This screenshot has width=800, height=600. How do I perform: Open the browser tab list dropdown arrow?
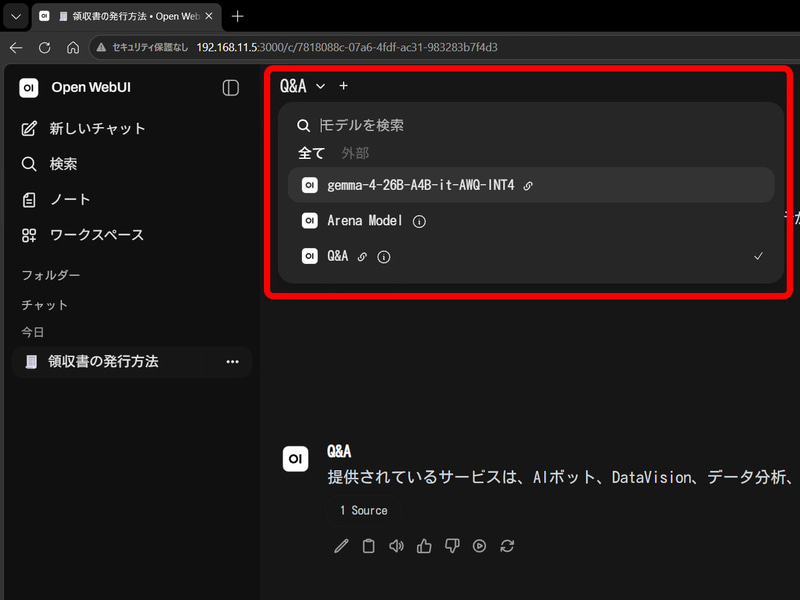pos(16,17)
